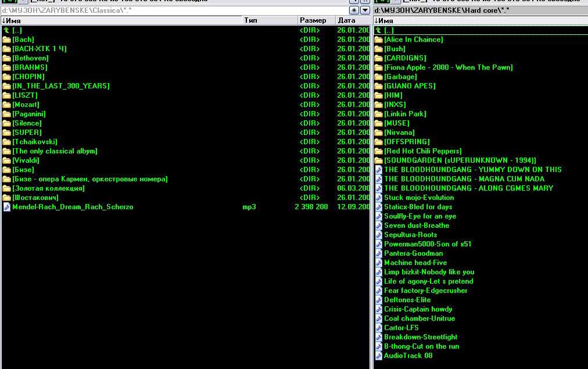Screen dimensions: 588x369
Task: Click the left path bar showing Classica
Action: click(175, 10)
